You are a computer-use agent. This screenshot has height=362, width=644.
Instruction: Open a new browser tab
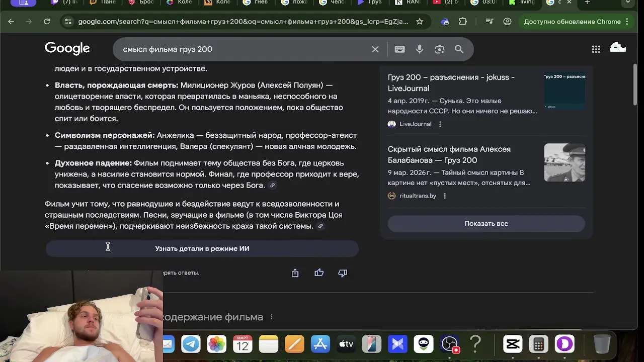click(587, 3)
